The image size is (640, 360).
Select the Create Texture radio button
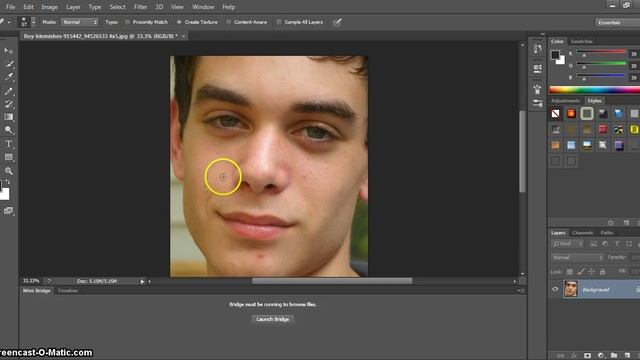click(x=179, y=22)
